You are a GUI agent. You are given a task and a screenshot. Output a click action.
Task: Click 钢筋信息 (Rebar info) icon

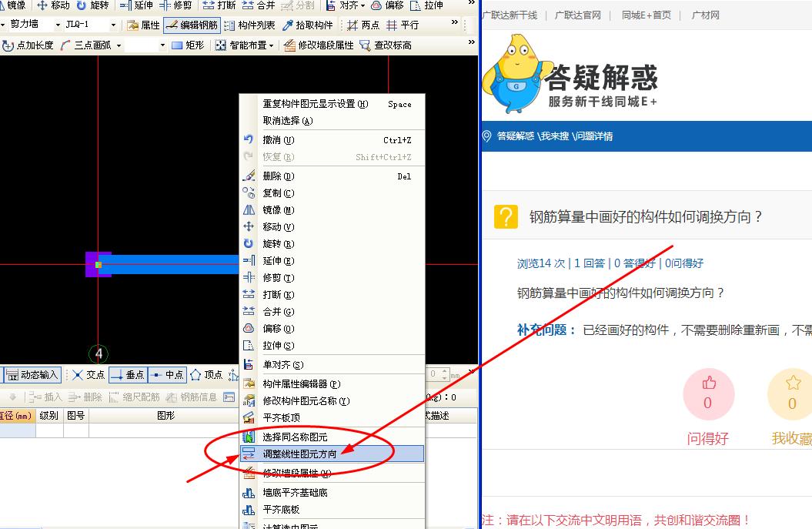point(191,397)
